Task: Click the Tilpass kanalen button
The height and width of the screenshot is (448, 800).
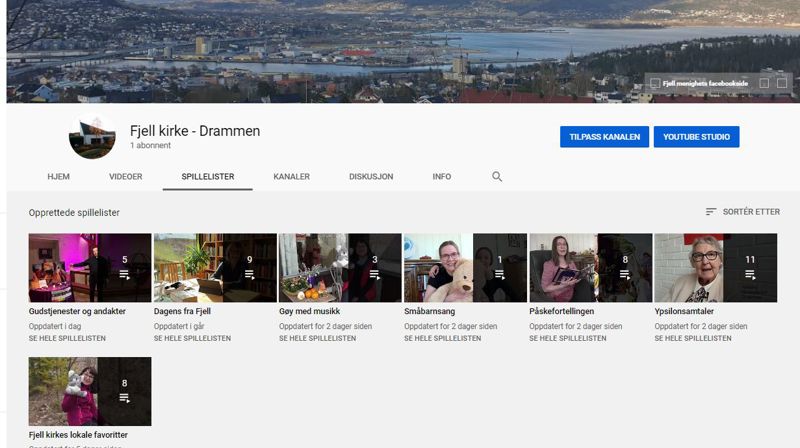Action: click(x=605, y=137)
